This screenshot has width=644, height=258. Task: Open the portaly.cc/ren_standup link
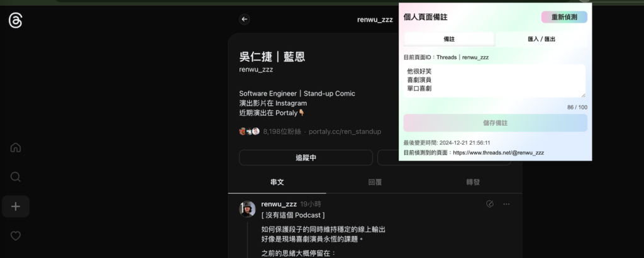click(x=345, y=132)
